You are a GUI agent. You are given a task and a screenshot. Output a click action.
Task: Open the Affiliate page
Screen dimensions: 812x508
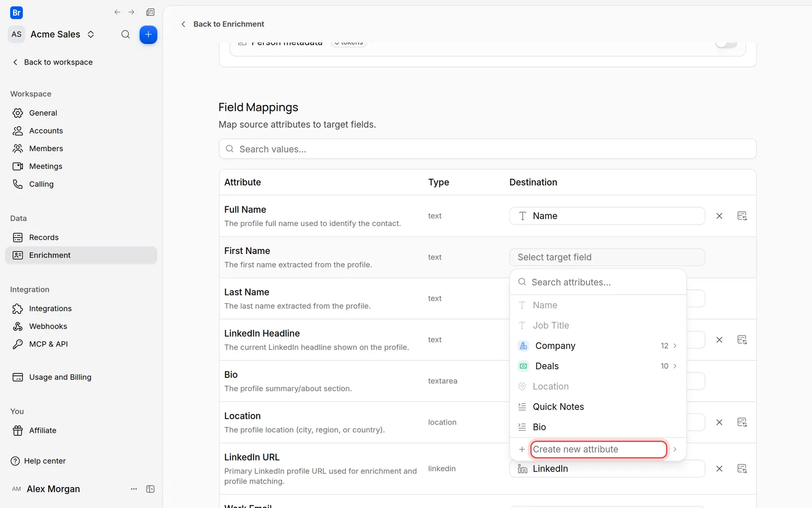[81, 430]
